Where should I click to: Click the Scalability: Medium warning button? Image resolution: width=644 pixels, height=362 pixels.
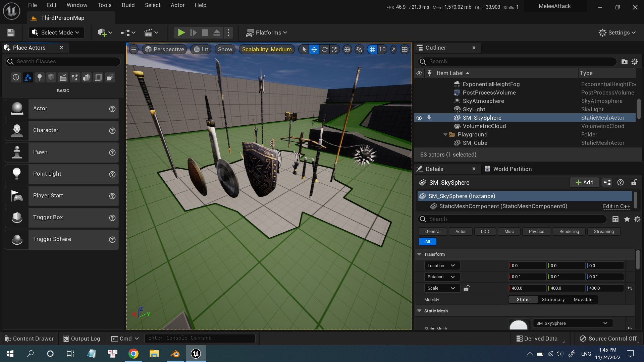[x=267, y=49]
